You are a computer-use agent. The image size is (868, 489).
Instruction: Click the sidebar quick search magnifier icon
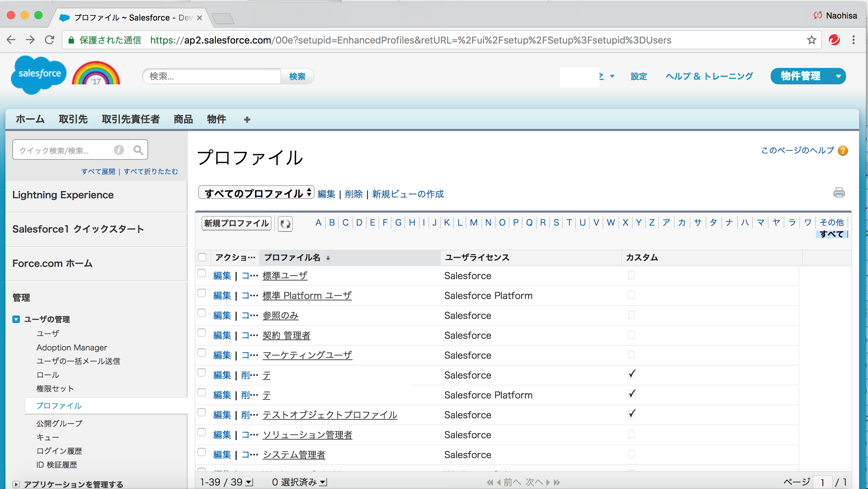pyautogui.click(x=138, y=150)
